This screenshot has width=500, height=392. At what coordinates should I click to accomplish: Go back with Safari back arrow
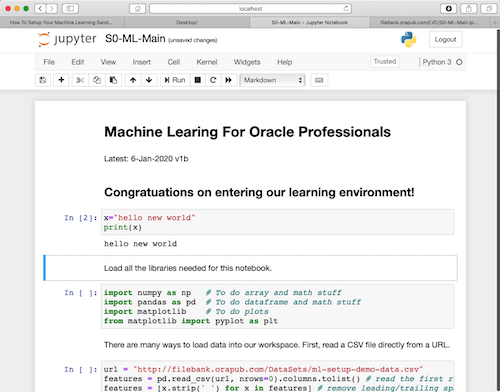coord(40,8)
